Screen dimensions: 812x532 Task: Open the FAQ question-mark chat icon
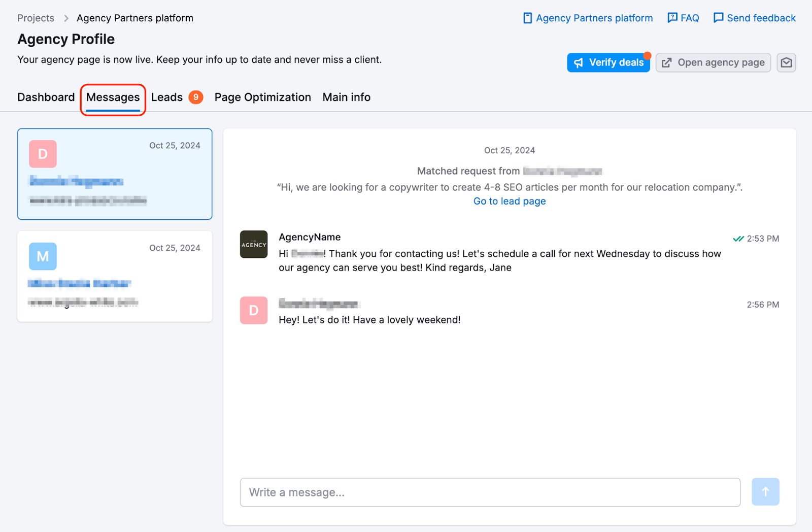(x=671, y=17)
